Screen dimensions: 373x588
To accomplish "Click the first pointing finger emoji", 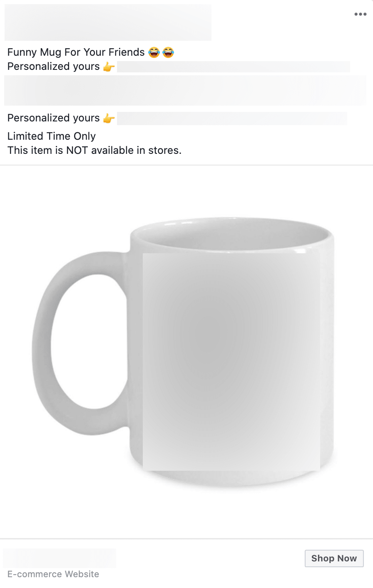I will pos(109,67).
